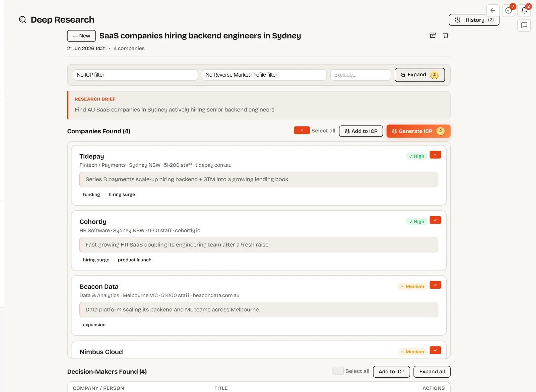This screenshot has width=536, height=392.
Task: Click Tidepay's funding tag
Action: tap(91, 194)
